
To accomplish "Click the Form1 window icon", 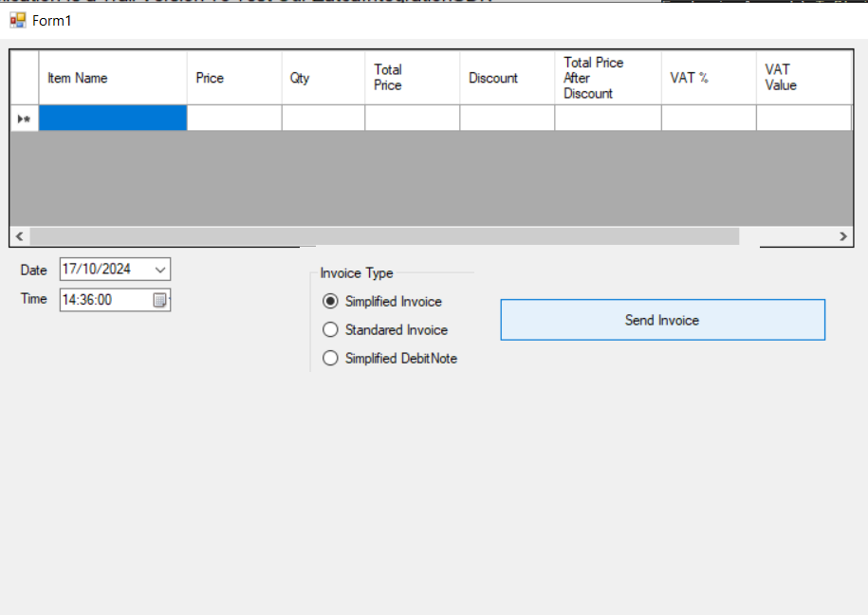I will click(x=17, y=20).
